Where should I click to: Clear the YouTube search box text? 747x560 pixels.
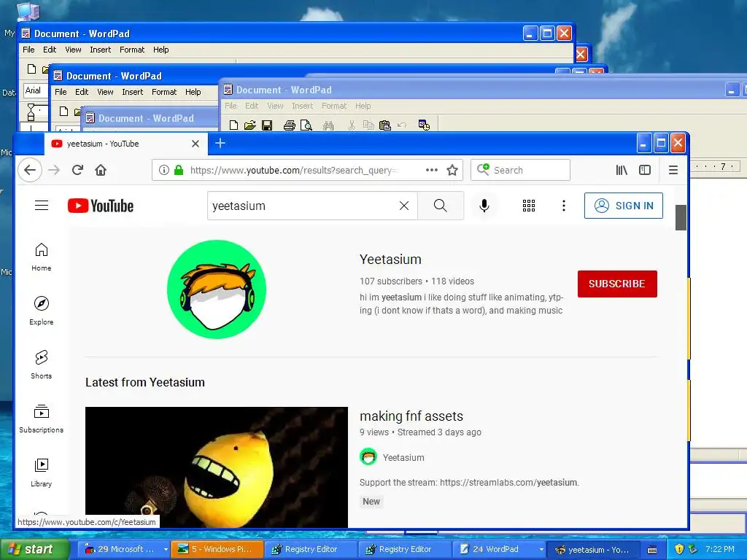click(x=404, y=206)
